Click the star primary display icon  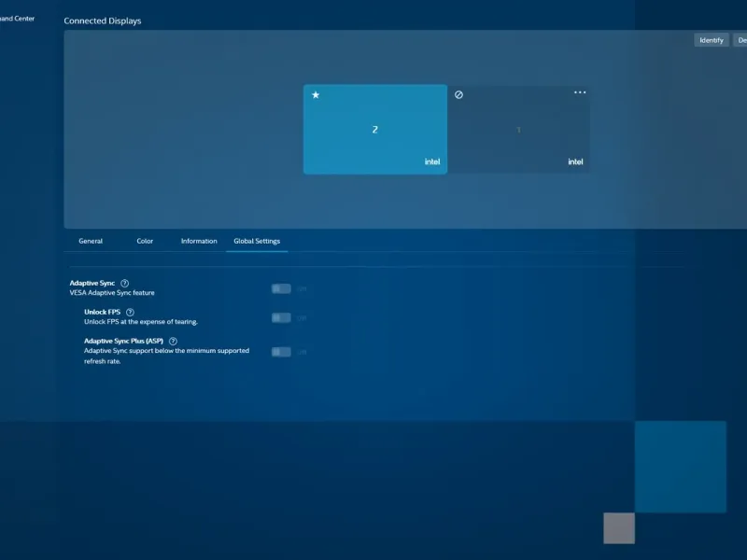coord(316,95)
